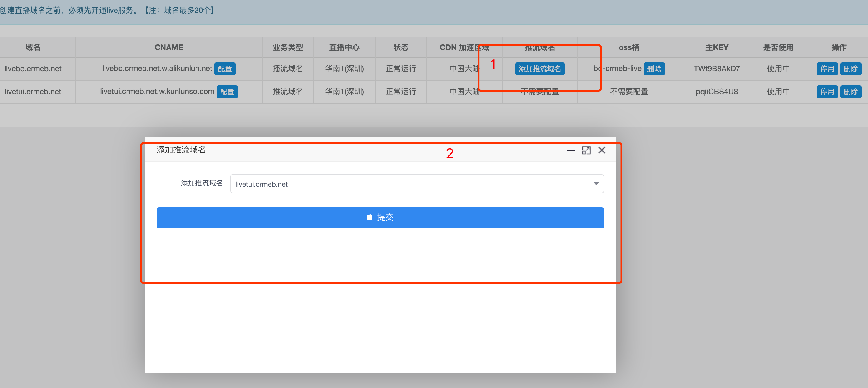The height and width of the screenshot is (388, 868).
Task: Click the 是否使用 column header
Action: [x=778, y=47]
